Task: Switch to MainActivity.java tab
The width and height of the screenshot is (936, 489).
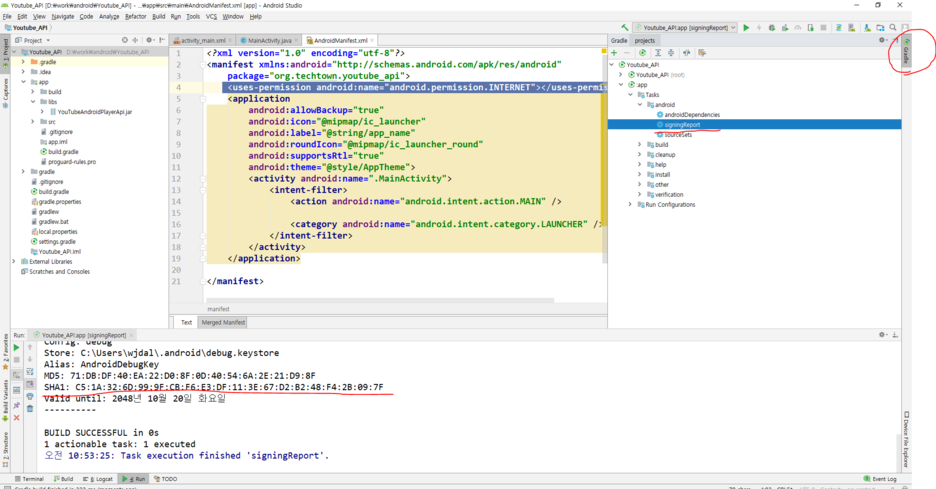Action: pyautogui.click(x=269, y=41)
